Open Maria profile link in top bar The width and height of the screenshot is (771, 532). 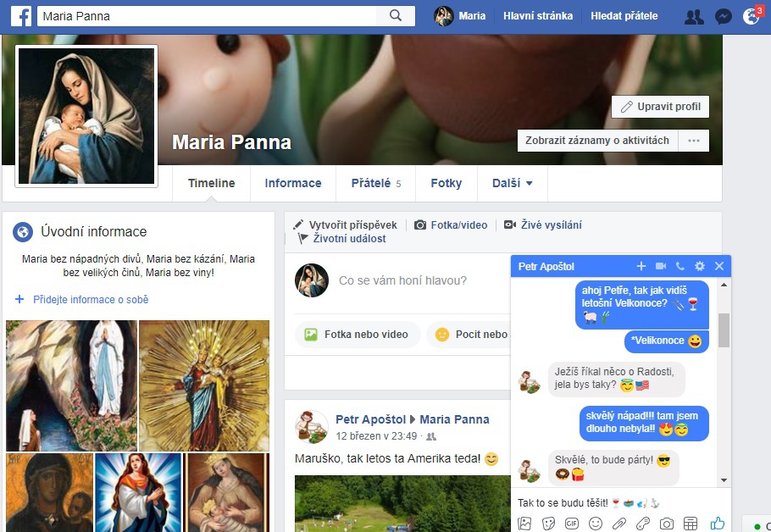click(460, 16)
